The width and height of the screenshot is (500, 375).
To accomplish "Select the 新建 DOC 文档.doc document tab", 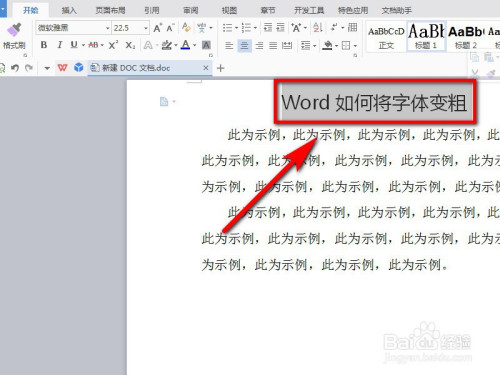I will [150, 68].
